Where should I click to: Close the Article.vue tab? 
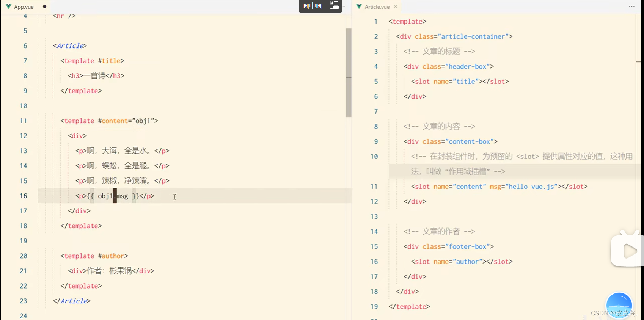click(x=396, y=6)
